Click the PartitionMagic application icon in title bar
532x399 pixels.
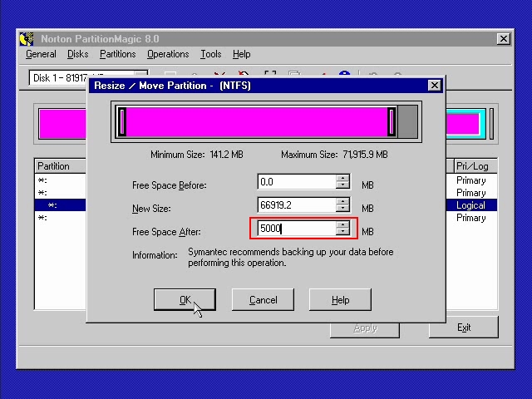(x=27, y=39)
